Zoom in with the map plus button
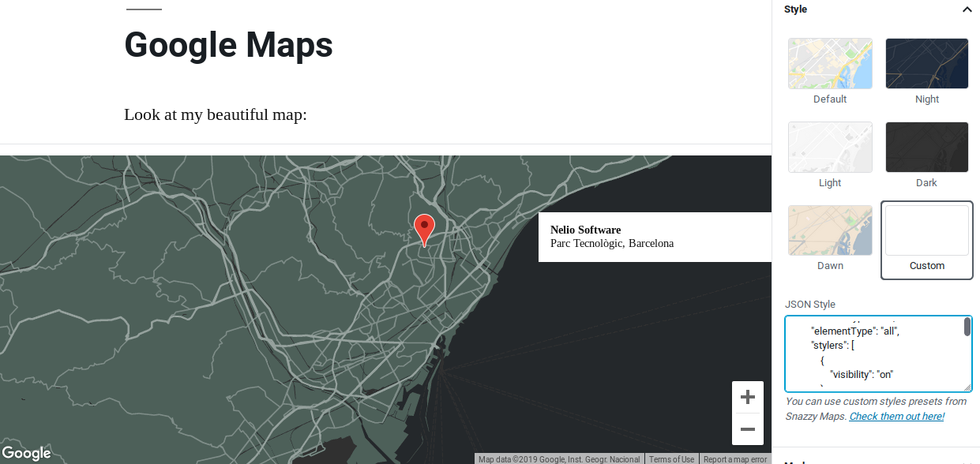Image resolution: width=980 pixels, height=464 pixels. pos(747,397)
